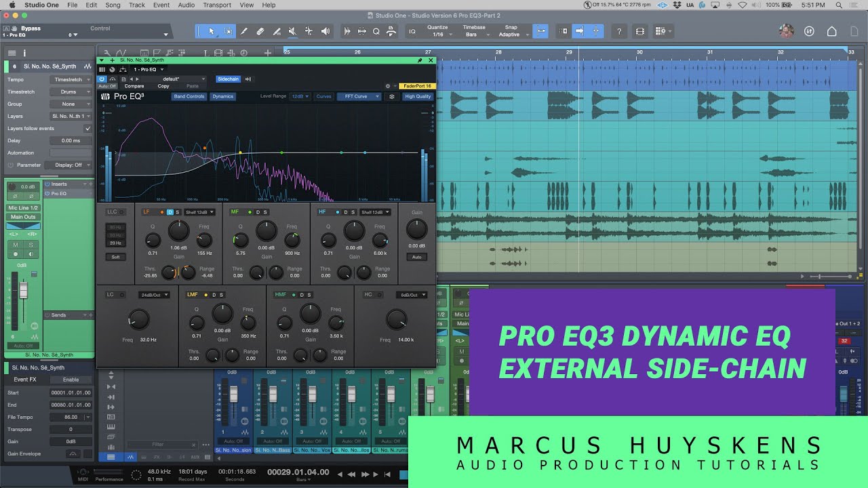This screenshot has width=868, height=488.
Task: Click fast forward in the transport bar
Action: pyautogui.click(x=365, y=474)
